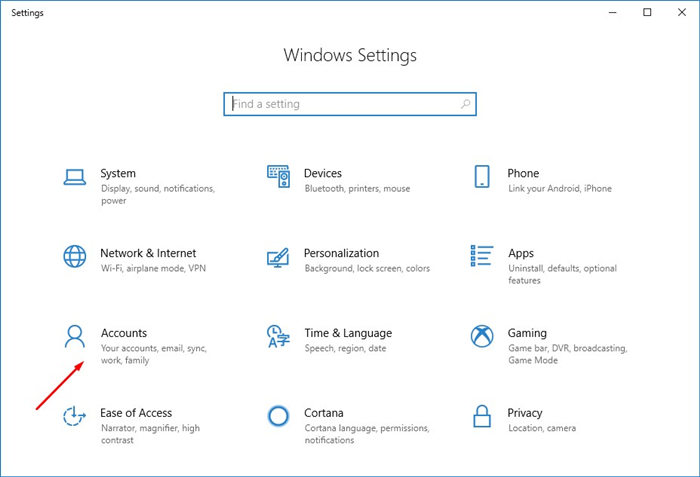Open the Time & Language icon
Screen dimensions: 700x477
coord(278,336)
